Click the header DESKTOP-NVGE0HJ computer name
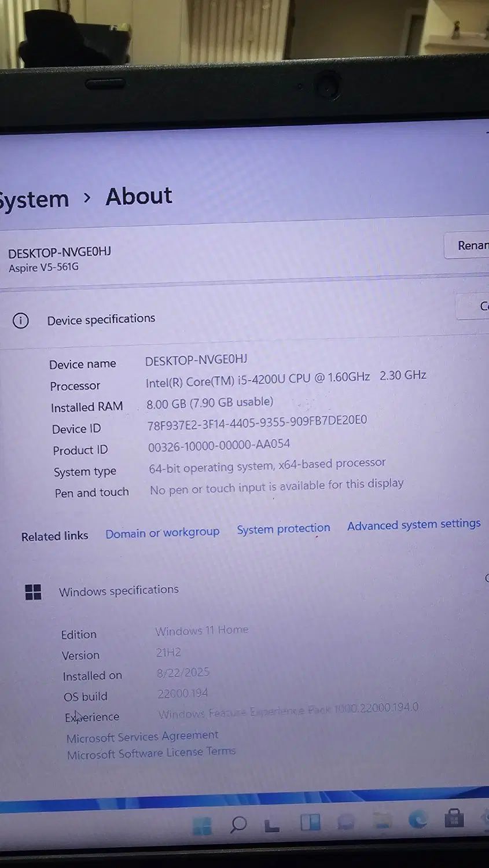 (x=60, y=252)
